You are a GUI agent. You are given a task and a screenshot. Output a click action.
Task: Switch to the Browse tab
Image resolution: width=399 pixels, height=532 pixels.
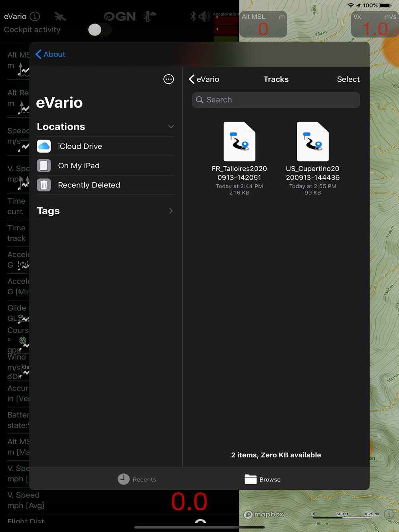tap(263, 479)
